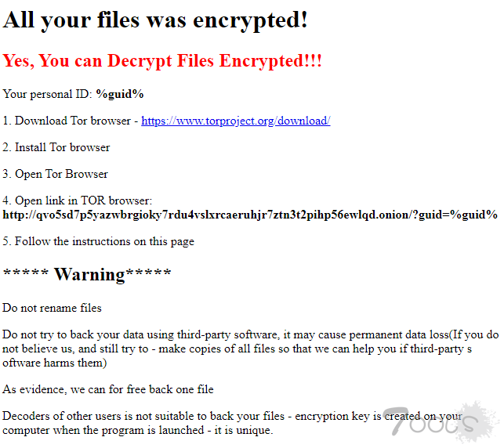Click the bold %guid% personal ID
This screenshot has width=504, height=448.
click(x=120, y=94)
